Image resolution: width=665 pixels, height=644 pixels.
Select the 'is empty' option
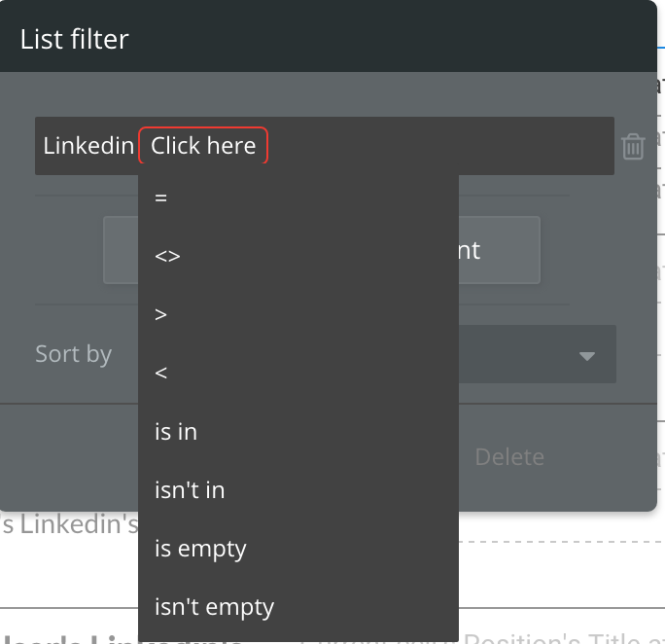pos(200,548)
